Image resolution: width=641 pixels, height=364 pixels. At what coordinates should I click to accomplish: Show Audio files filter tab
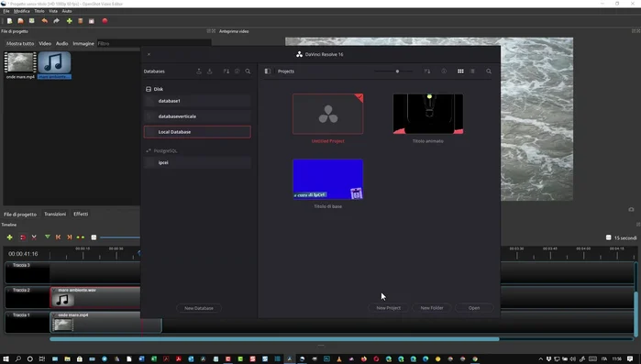61,43
